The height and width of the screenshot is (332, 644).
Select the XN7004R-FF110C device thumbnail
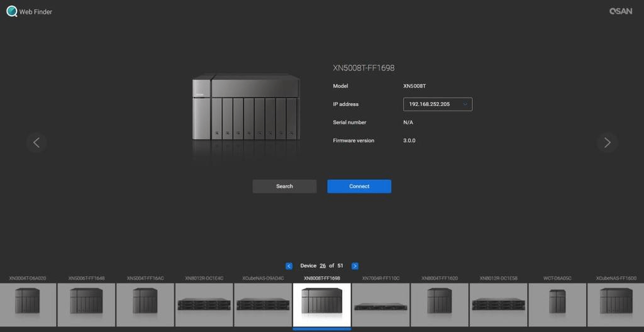click(380, 305)
